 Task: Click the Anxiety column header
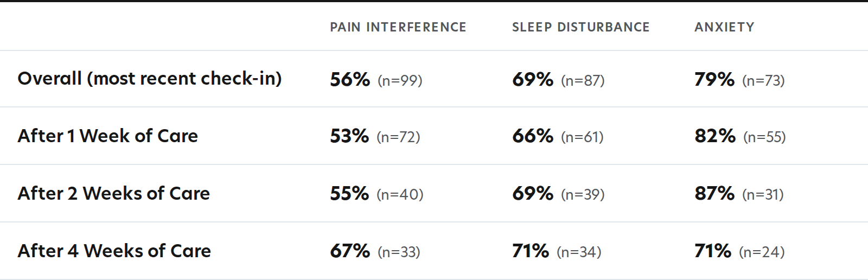[724, 27]
